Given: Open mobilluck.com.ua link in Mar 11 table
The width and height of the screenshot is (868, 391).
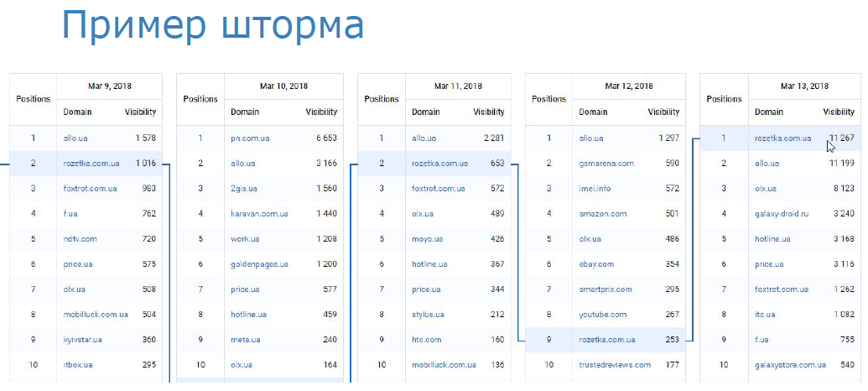Looking at the screenshot, I should click(444, 364).
